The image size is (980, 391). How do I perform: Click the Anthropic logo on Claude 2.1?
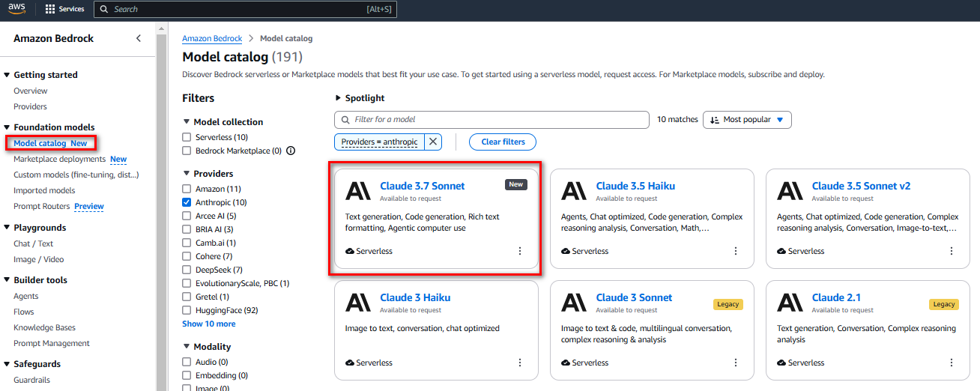click(x=790, y=303)
